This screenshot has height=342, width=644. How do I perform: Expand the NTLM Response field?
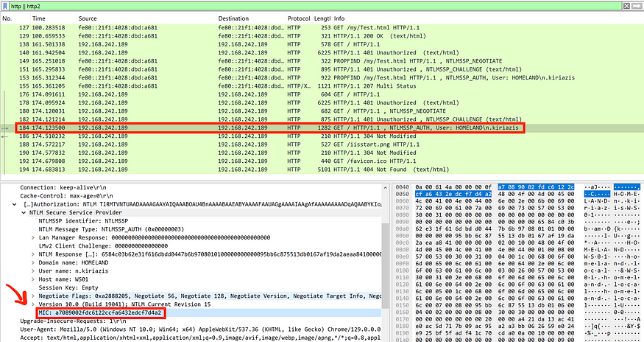click(33, 254)
